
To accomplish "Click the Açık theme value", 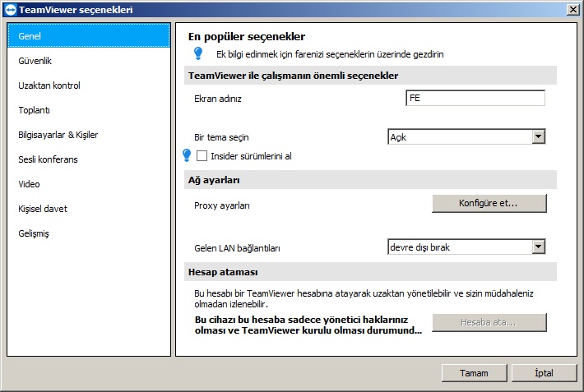I will tap(398, 137).
